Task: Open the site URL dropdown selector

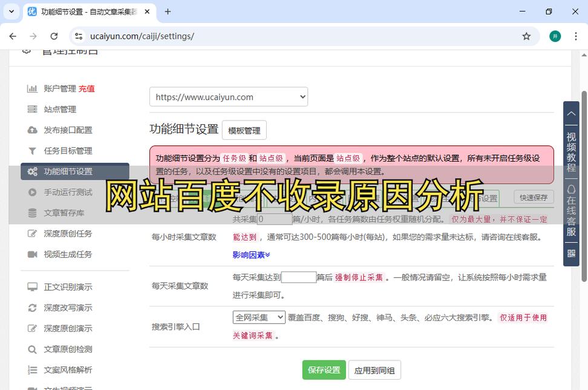Action: tap(228, 97)
